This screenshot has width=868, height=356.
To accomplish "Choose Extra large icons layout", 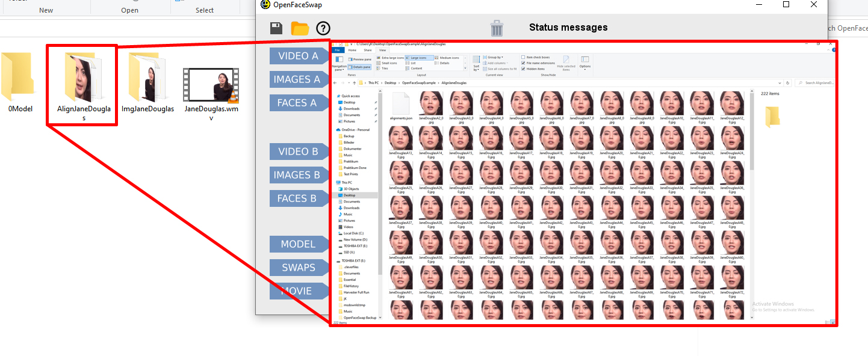I will pos(390,58).
